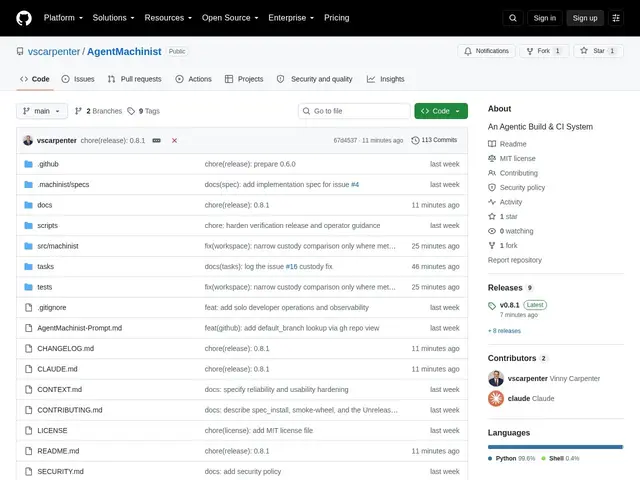Open the 0 watching link

[511, 231]
